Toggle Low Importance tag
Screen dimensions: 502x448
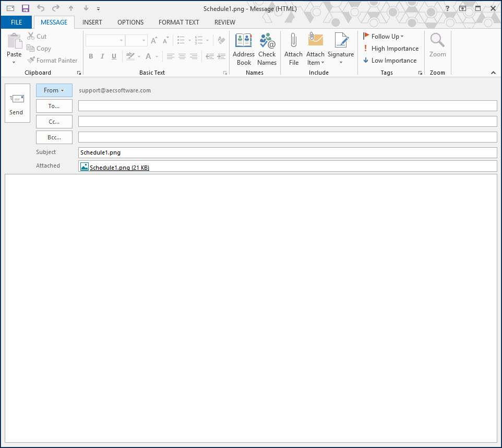(x=390, y=61)
